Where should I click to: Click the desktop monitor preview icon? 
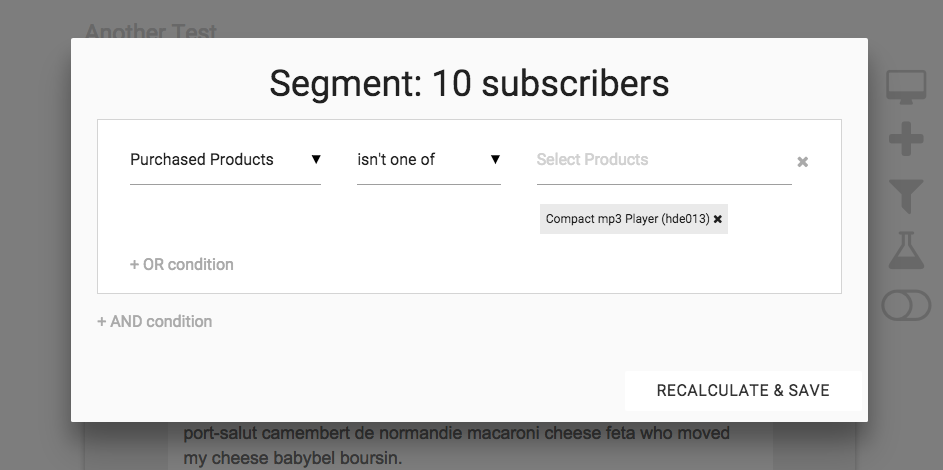coord(906,87)
